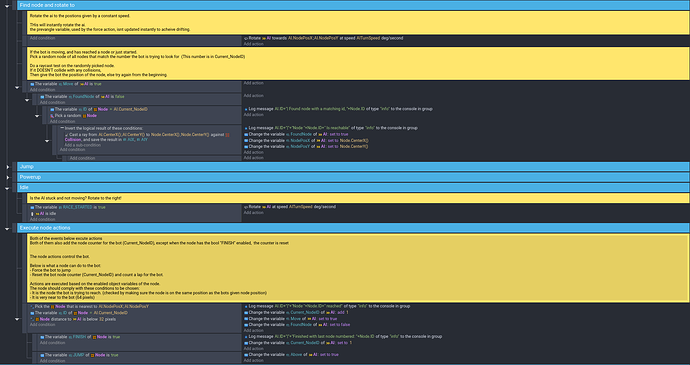Select the 'Pick a random Node' condition
The width and height of the screenshot is (690, 365).
73,115
